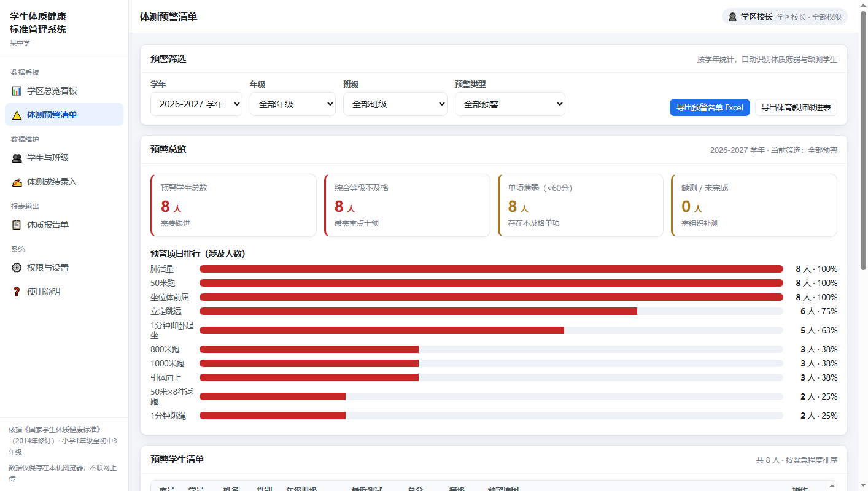This screenshot has width=868, height=491.
Task: Open 学生与班级 page in sidebar
Action: click(64, 158)
